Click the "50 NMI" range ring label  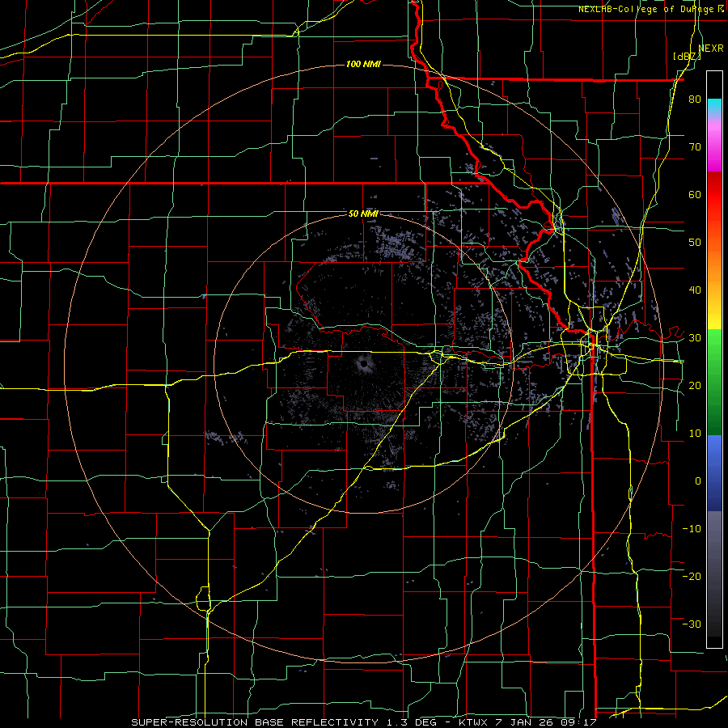pyautogui.click(x=363, y=214)
